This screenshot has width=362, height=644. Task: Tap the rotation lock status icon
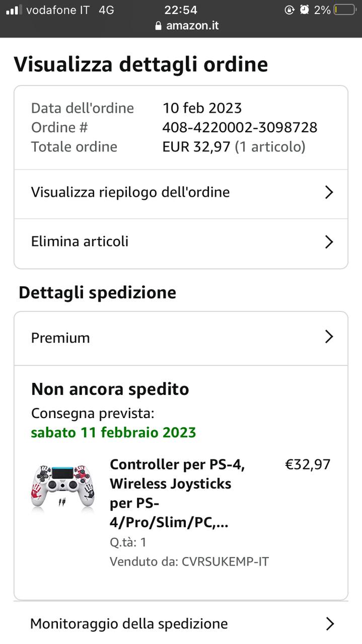289,10
